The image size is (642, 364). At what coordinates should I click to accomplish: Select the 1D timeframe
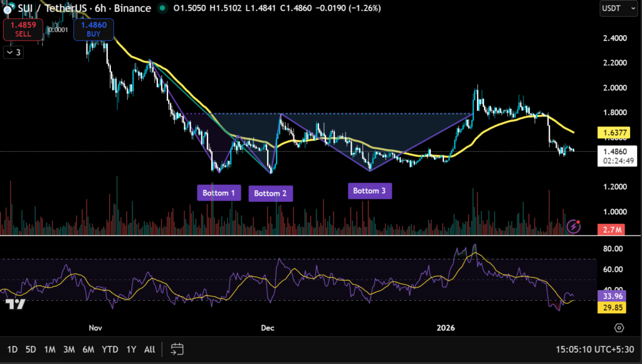(x=12, y=350)
